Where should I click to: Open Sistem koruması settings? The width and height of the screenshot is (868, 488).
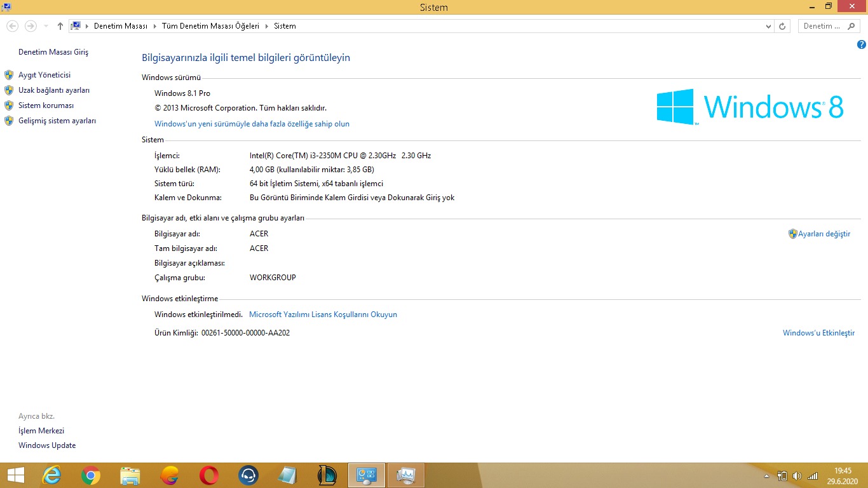point(46,105)
